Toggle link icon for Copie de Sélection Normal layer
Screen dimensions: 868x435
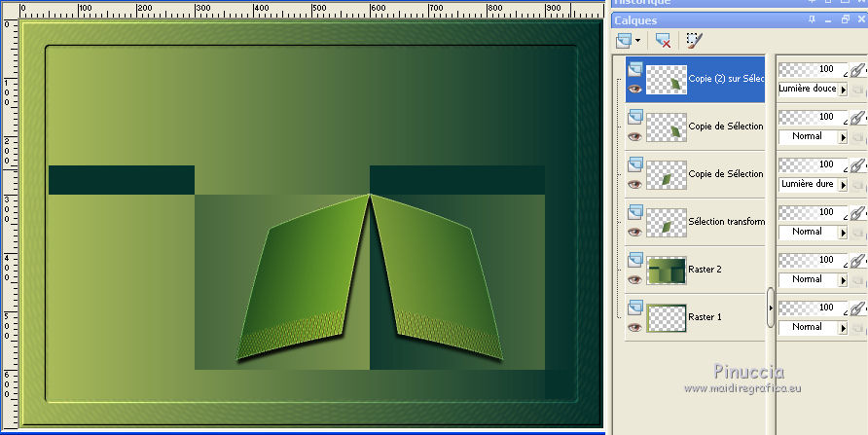click(x=857, y=118)
